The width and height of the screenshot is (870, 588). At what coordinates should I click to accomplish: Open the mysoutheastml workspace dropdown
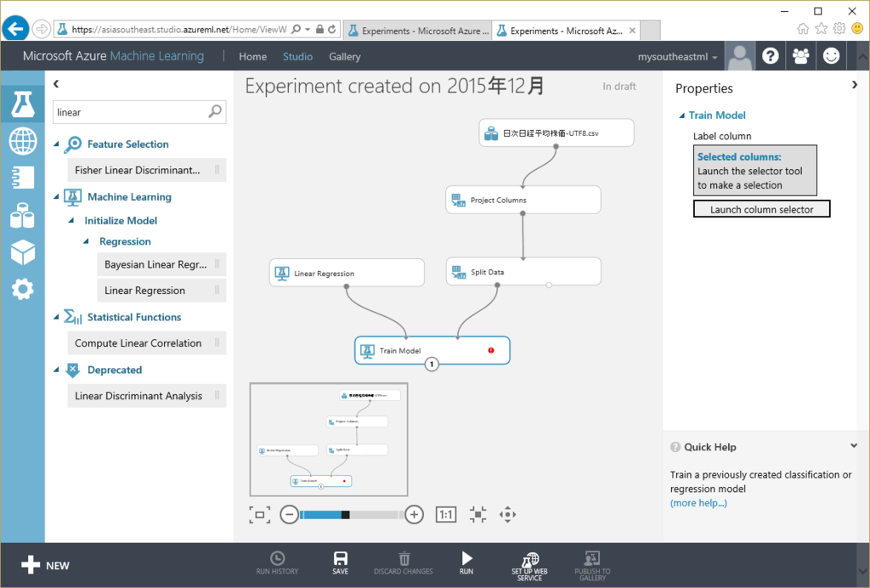tap(677, 57)
